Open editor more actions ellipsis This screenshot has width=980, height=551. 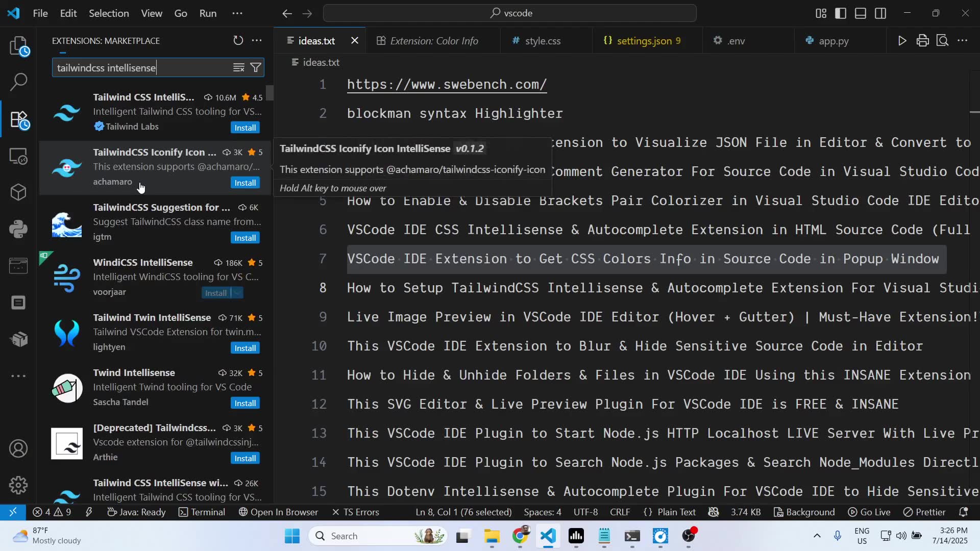click(963, 41)
